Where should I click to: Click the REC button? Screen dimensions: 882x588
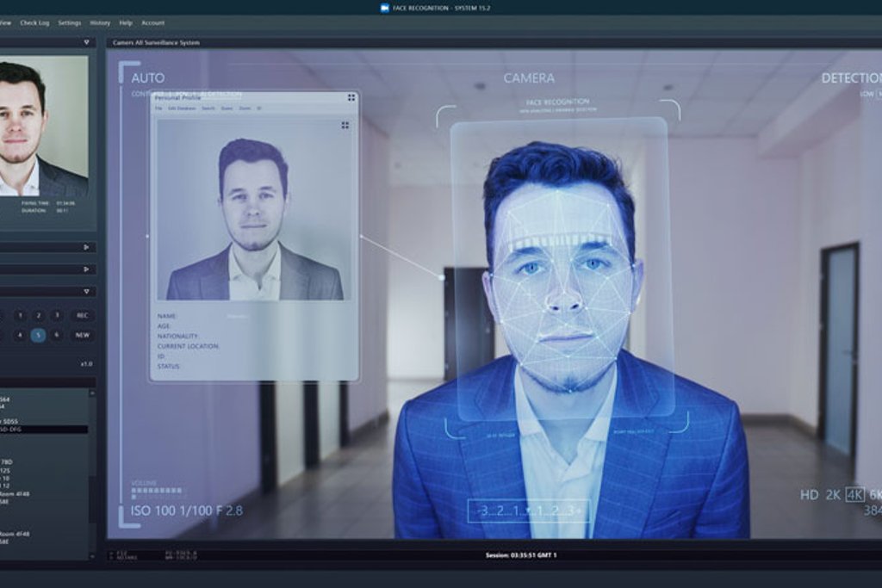click(x=82, y=316)
